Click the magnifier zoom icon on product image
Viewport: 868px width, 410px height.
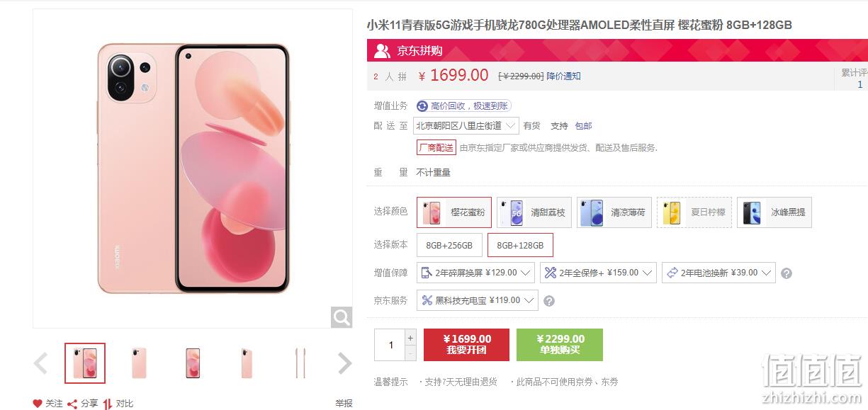coord(342,317)
